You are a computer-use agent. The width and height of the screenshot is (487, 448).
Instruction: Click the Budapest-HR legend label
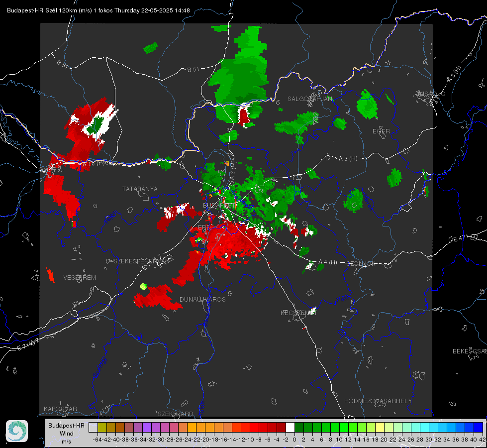coord(66,425)
